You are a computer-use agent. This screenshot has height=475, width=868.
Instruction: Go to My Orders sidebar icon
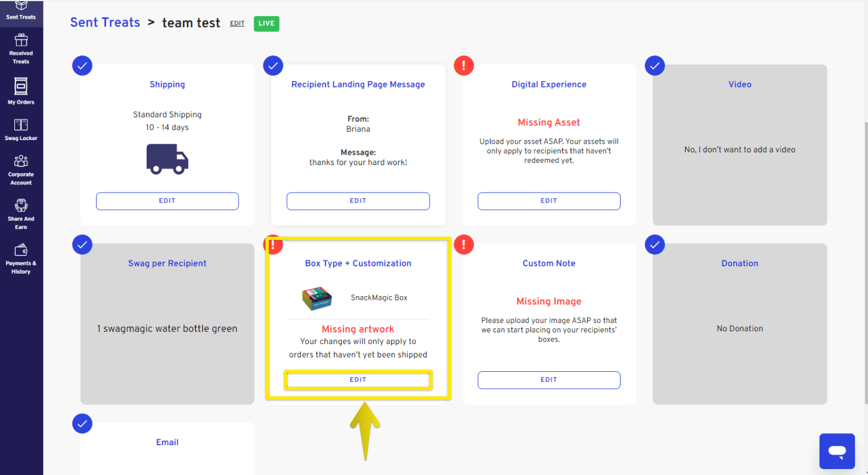(21, 86)
